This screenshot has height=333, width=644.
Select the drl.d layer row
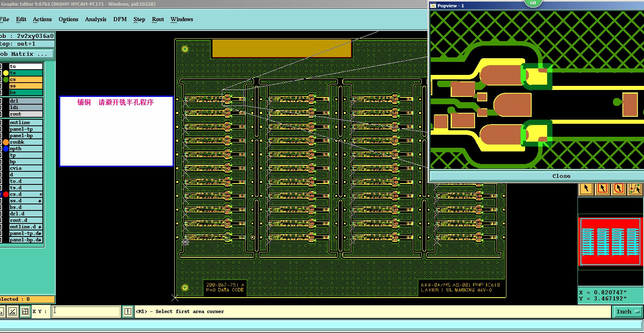click(26, 214)
